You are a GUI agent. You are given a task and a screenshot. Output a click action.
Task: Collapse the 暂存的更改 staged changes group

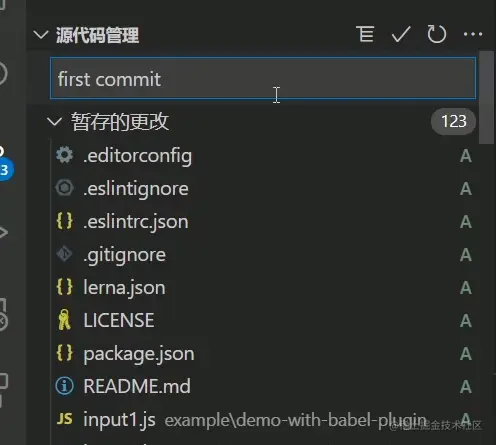[x=54, y=122]
